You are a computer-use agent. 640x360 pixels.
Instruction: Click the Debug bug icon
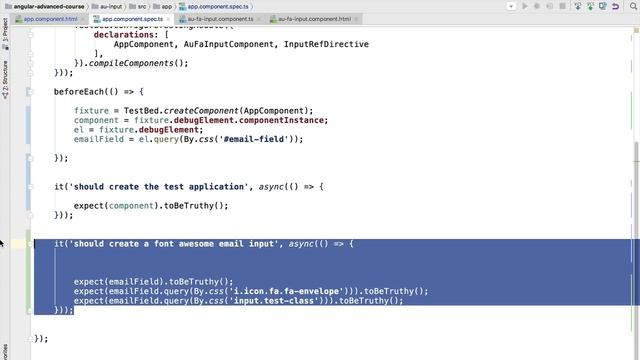pyautogui.click(x=537, y=6)
